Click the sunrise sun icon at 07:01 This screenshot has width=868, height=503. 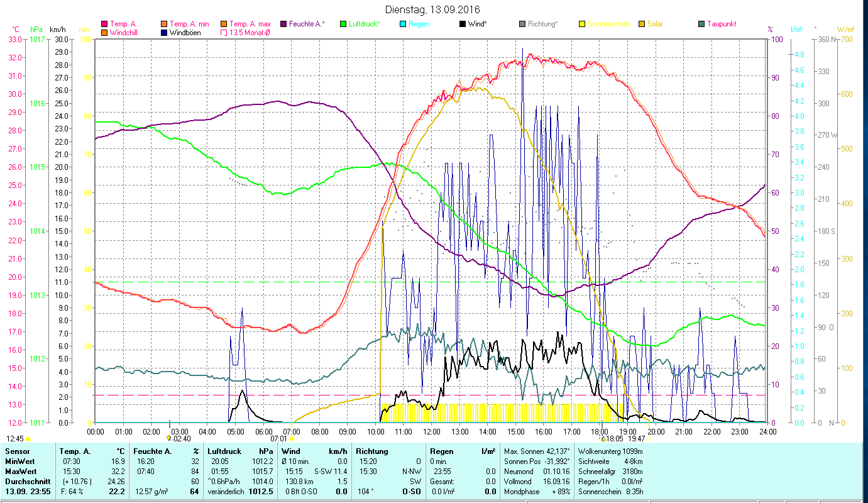[x=292, y=439]
